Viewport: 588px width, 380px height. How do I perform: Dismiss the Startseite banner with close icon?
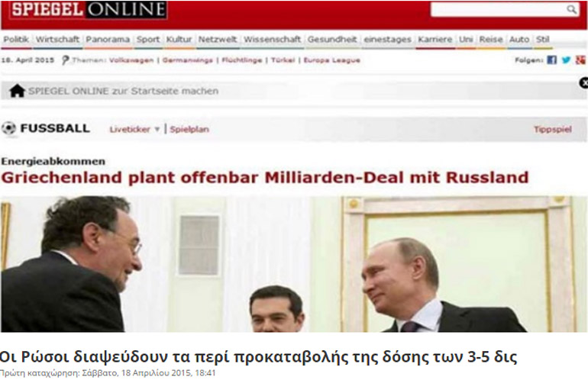[x=584, y=82]
